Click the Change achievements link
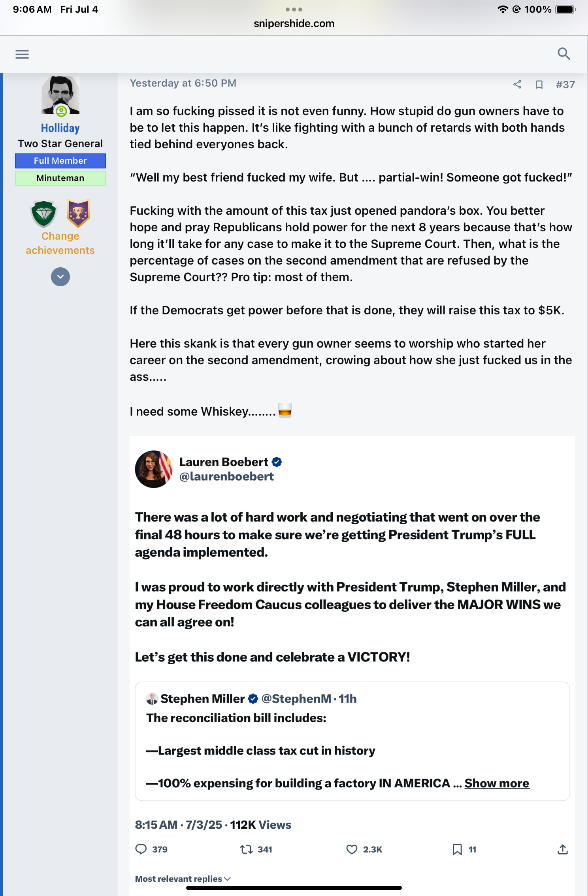 [x=60, y=243]
